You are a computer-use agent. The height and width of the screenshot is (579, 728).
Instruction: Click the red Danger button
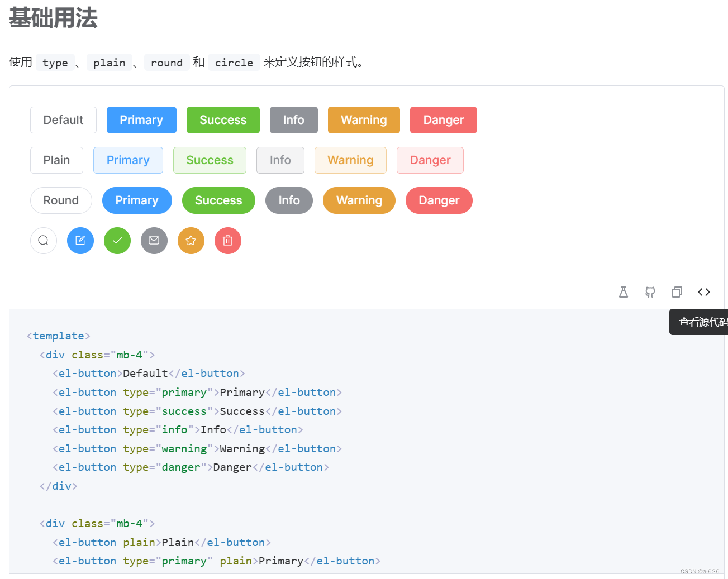coord(443,120)
